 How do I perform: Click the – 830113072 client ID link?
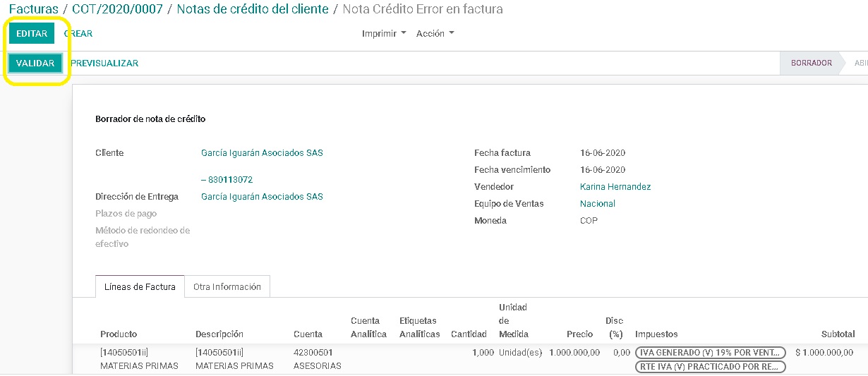point(227,179)
